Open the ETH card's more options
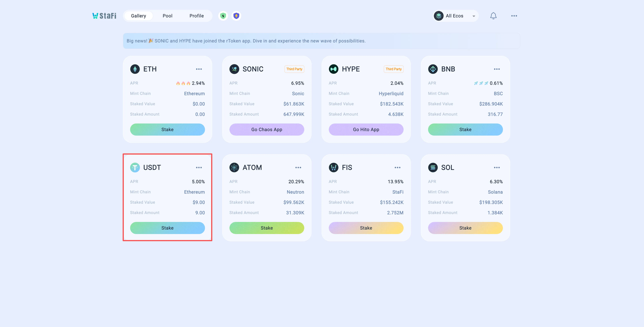 (199, 69)
